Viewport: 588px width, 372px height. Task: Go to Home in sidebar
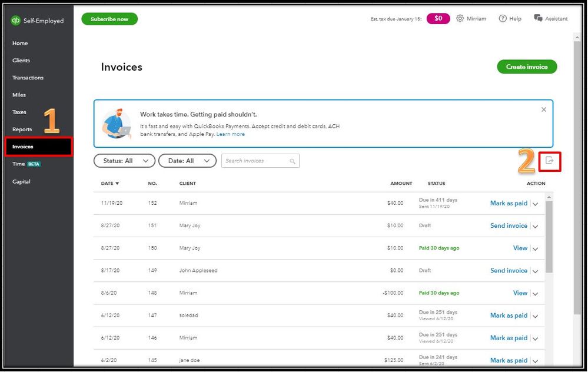coord(20,43)
